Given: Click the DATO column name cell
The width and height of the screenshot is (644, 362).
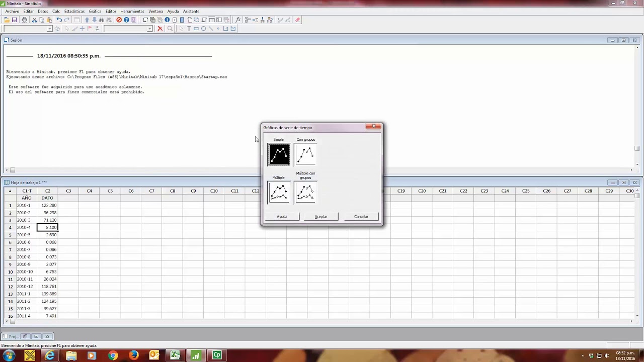Looking at the screenshot, I should coord(47,198).
